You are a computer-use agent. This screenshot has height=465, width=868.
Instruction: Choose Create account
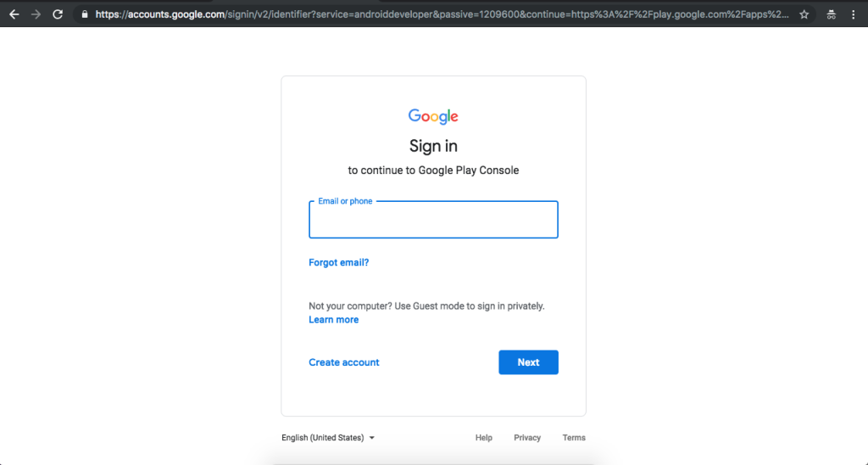click(343, 362)
